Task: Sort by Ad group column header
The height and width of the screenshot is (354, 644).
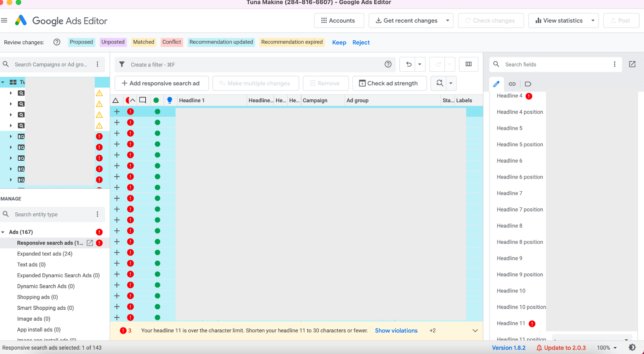Action: tap(392, 100)
